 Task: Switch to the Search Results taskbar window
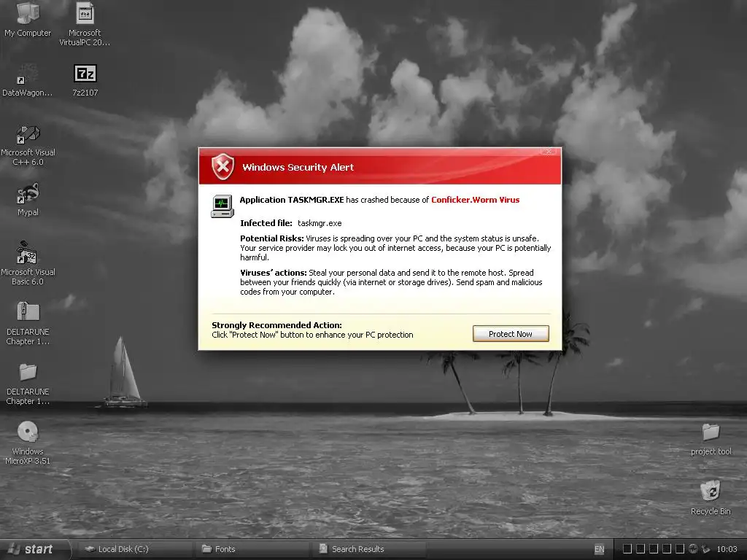click(369, 549)
